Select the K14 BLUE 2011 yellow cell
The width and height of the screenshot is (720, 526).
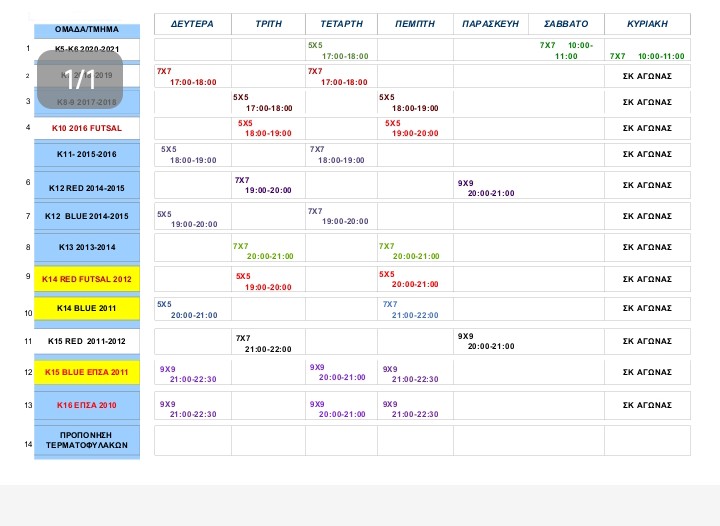[x=86, y=308]
